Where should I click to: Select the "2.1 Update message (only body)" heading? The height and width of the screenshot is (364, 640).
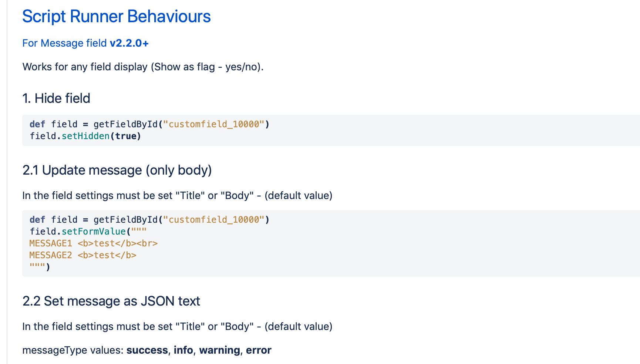[117, 170]
